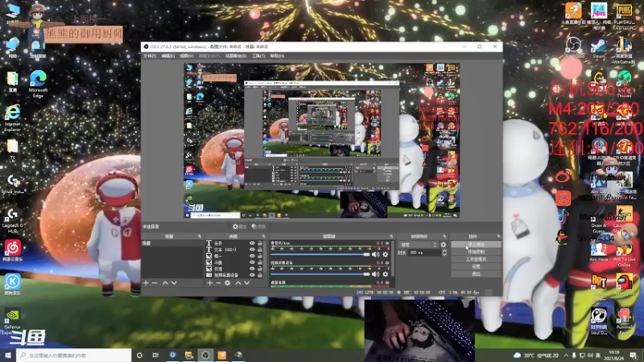Image resolution: width=644 pixels, height=362 pixels.
Task: Click the audio mixer vertical scrollbar
Action: (x=393, y=258)
